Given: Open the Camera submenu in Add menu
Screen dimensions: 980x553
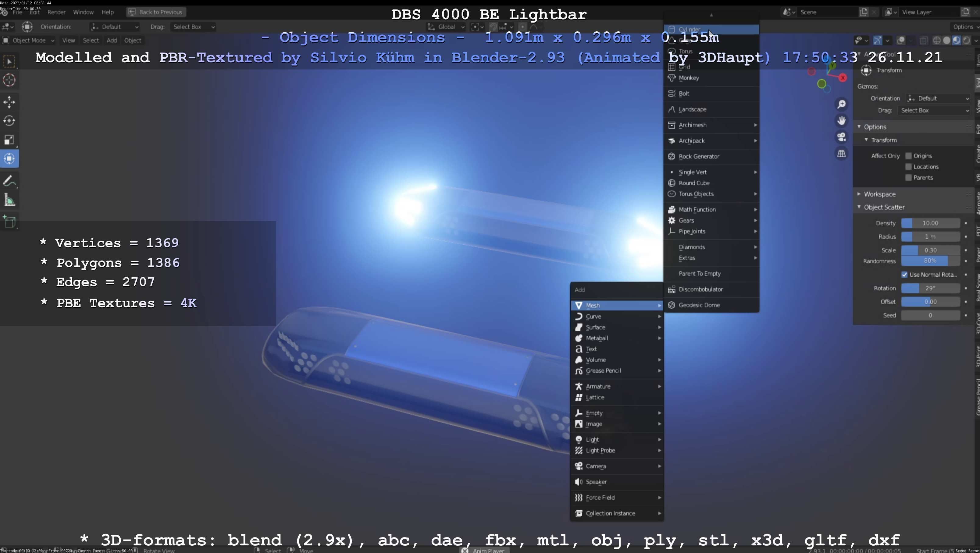Looking at the screenshot, I should click(617, 466).
